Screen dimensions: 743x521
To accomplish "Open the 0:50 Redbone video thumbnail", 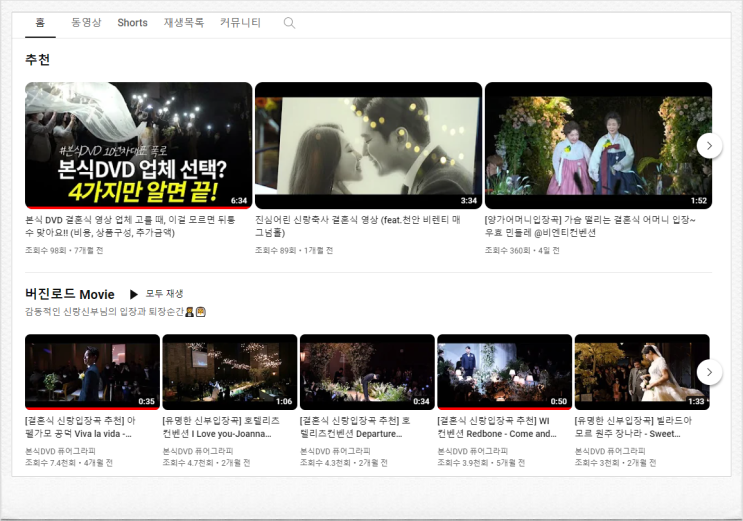I will [505, 372].
